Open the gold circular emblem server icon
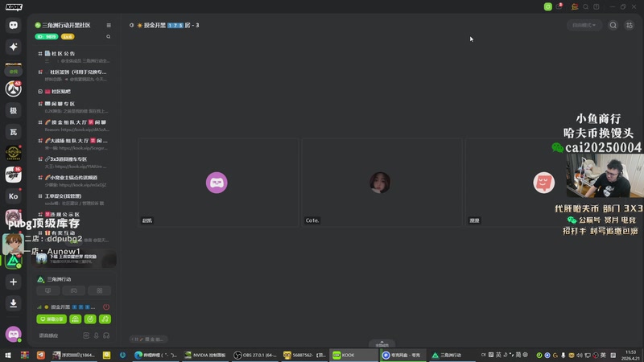 click(13, 153)
